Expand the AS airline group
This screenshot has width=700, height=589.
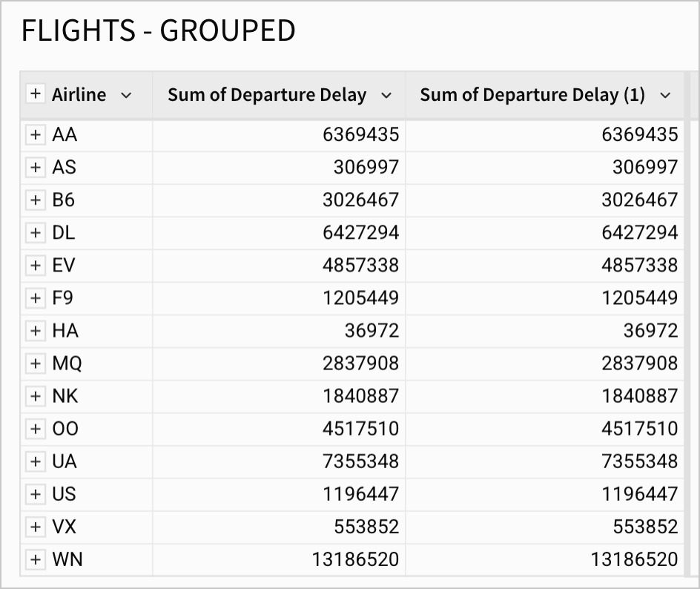[35, 167]
